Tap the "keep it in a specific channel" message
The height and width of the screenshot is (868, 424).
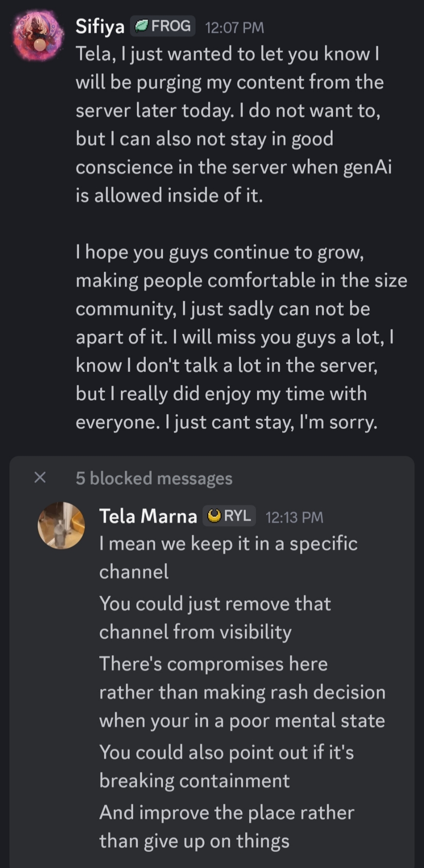(x=228, y=558)
